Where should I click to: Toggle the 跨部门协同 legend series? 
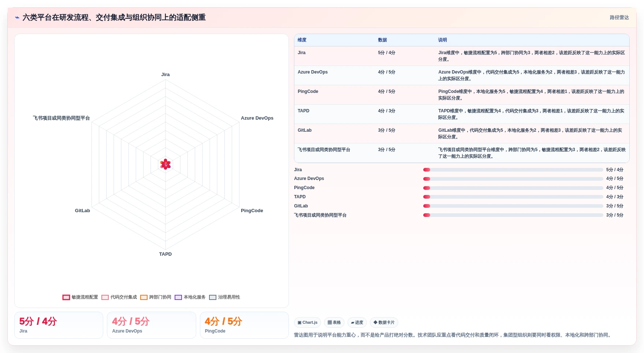[x=156, y=297]
